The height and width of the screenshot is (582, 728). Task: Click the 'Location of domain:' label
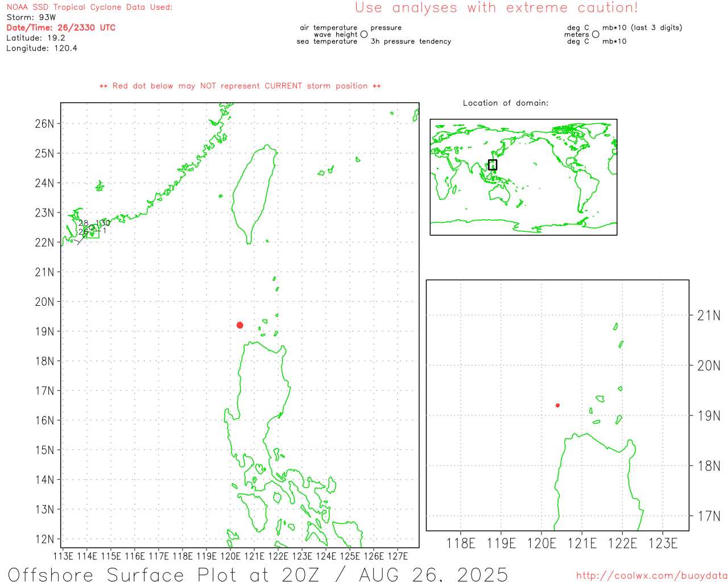(x=506, y=103)
